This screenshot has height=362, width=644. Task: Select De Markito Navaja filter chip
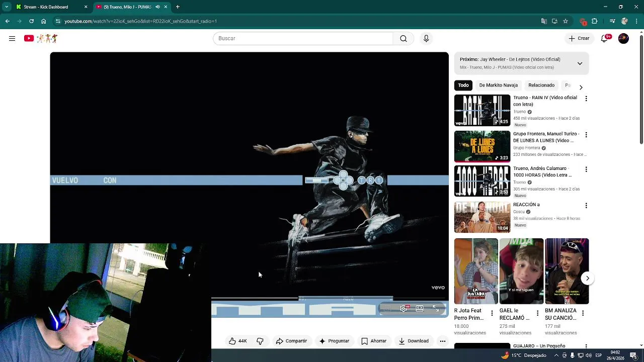click(498, 85)
